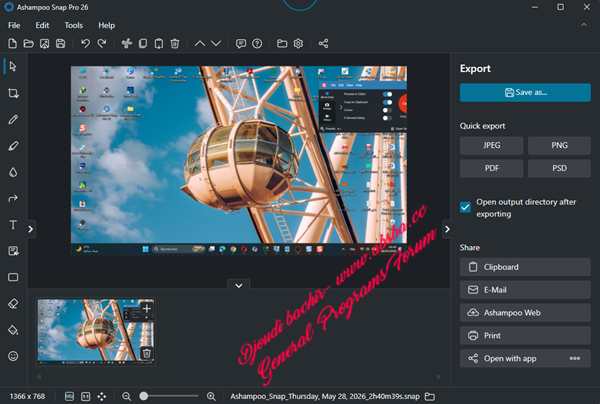Move down with the down arrow icon

[216, 44]
